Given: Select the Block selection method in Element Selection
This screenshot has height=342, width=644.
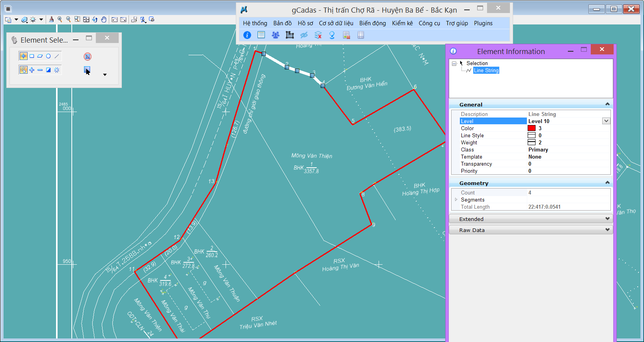Looking at the screenshot, I should pyautogui.click(x=32, y=56).
